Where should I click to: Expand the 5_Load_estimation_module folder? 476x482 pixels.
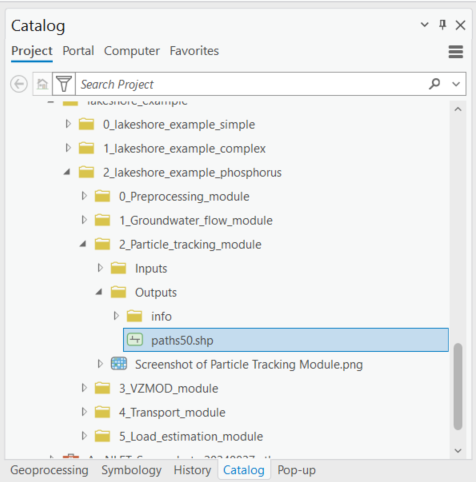tap(84, 436)
